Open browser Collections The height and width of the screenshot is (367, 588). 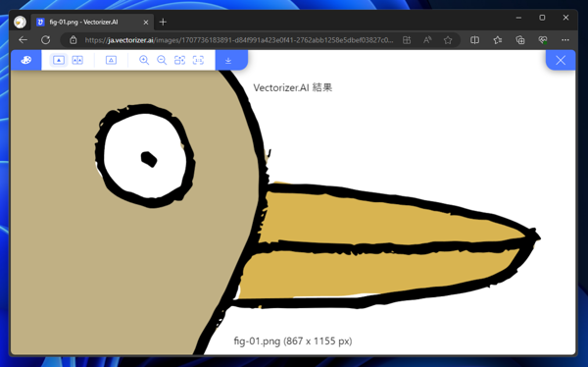tap(520, 40)
